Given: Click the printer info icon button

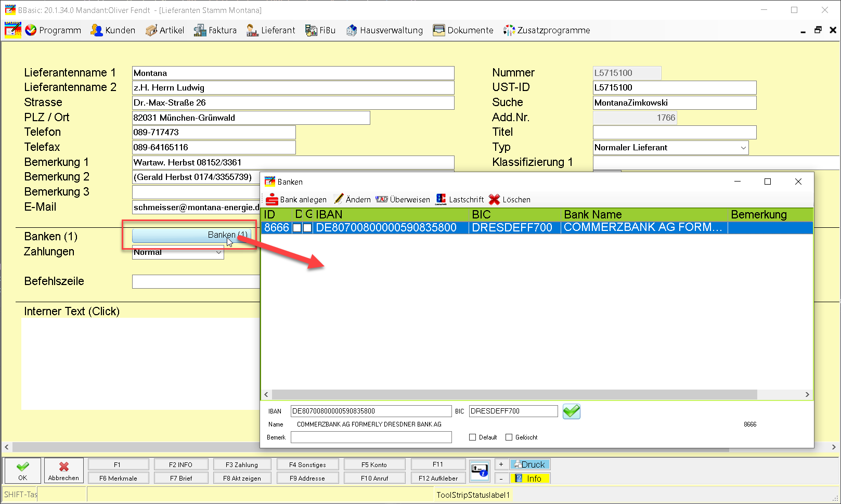Looking at the screenshot, I should point(479,470).
